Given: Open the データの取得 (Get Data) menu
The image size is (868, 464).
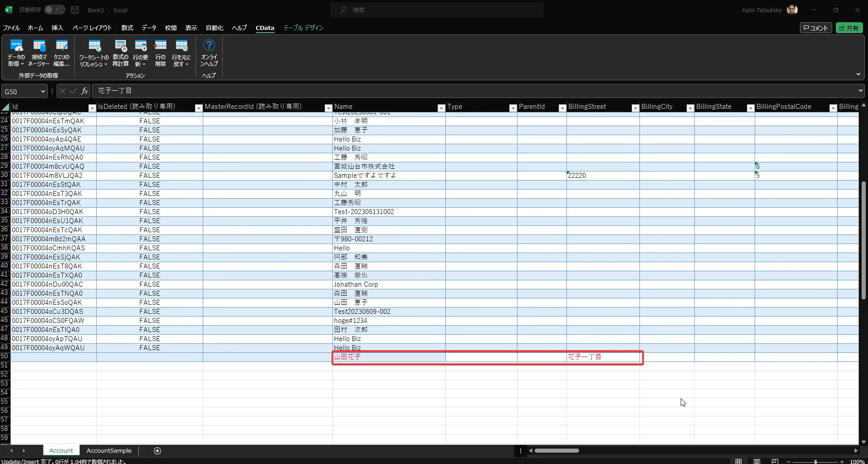Looking at the screenshot, I should 16,53.
